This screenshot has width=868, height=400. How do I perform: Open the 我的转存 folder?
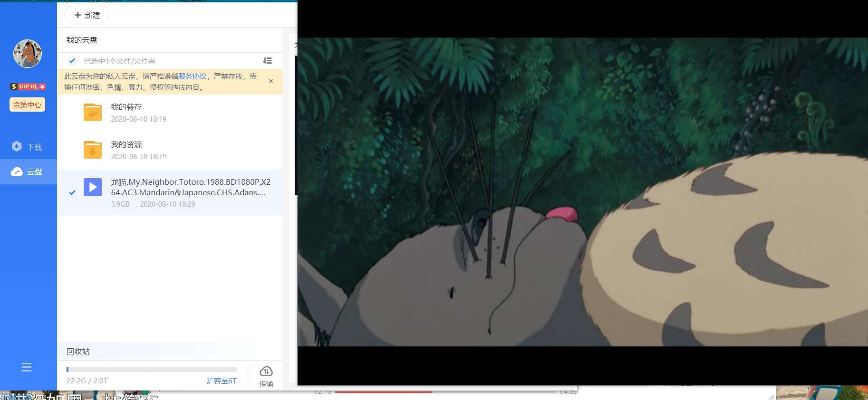[170, 113]
